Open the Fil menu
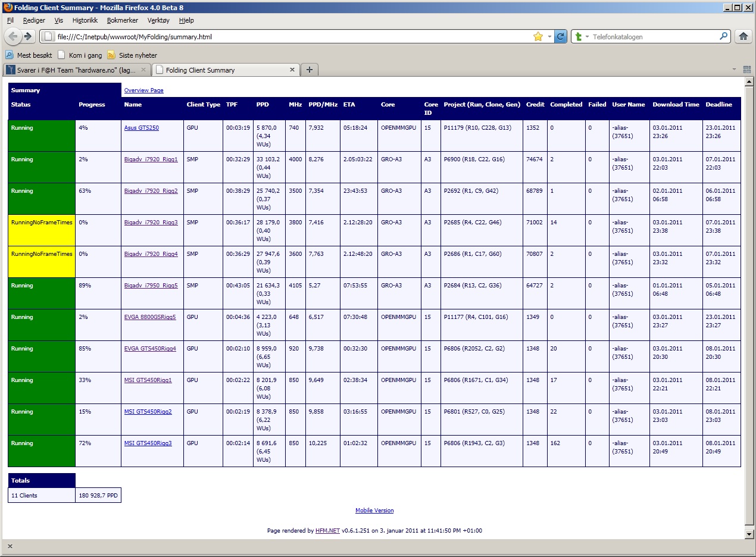Screen dimensions: 756x557 [10, 20]
